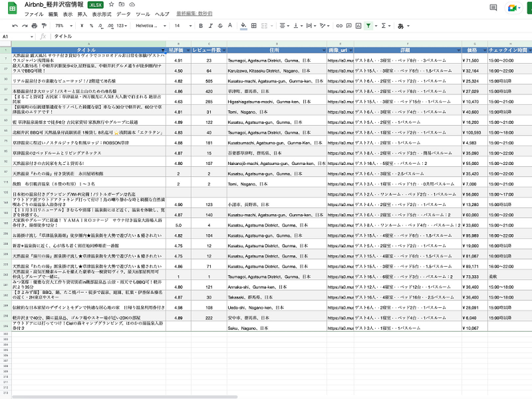Click the .XLSX file format badge
532x399 pixels.
(96, 5)
